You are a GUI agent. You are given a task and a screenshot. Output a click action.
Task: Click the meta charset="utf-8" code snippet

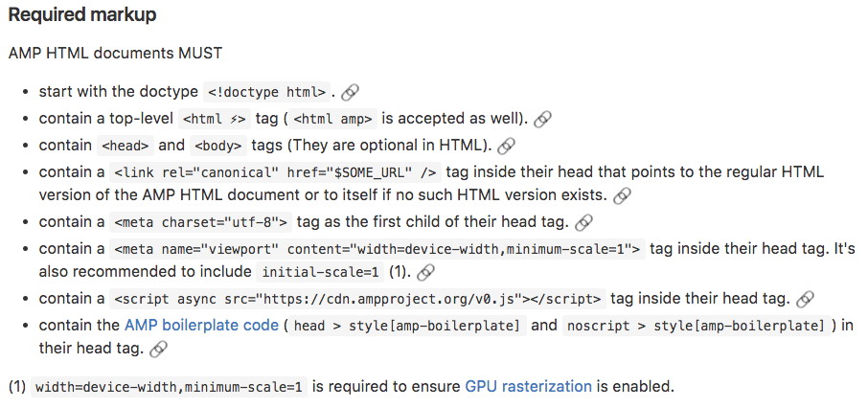[x=200, y=222]
